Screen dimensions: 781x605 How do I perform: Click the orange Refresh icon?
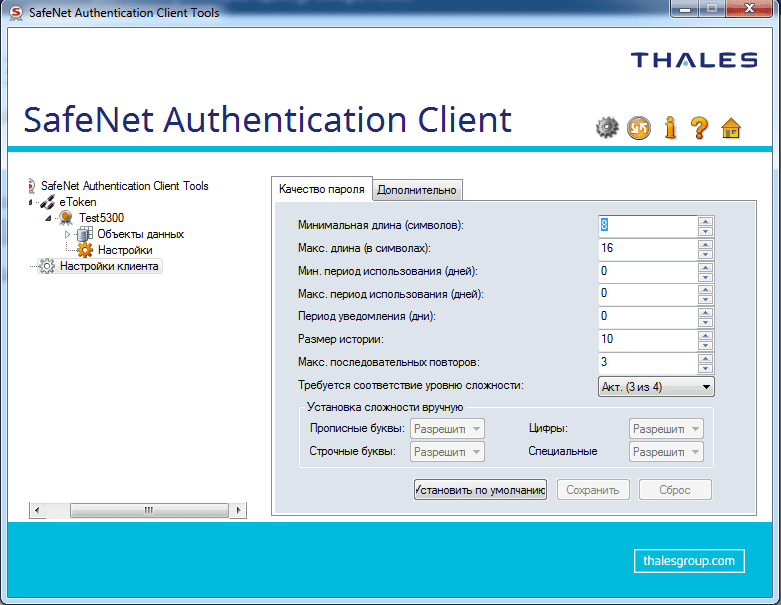point(639,128)
